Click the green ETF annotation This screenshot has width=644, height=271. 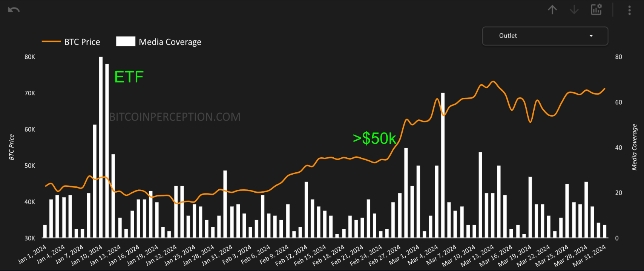click(129, 77)
